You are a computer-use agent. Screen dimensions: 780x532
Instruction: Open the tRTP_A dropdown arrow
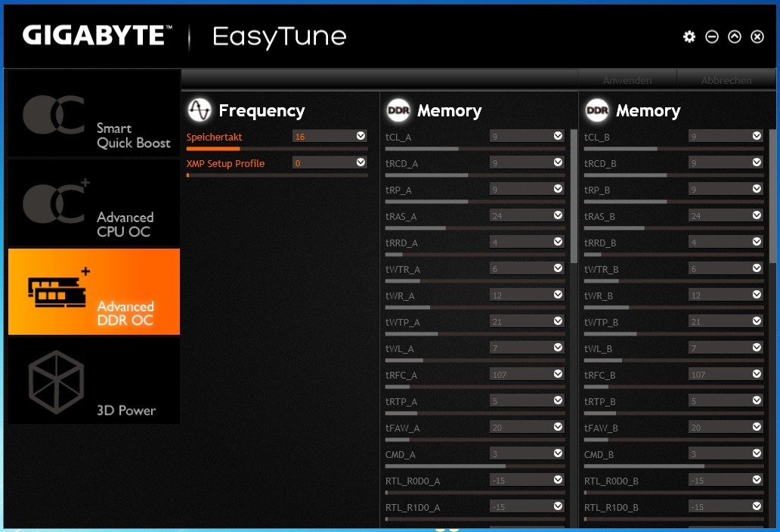click(558, 401)
